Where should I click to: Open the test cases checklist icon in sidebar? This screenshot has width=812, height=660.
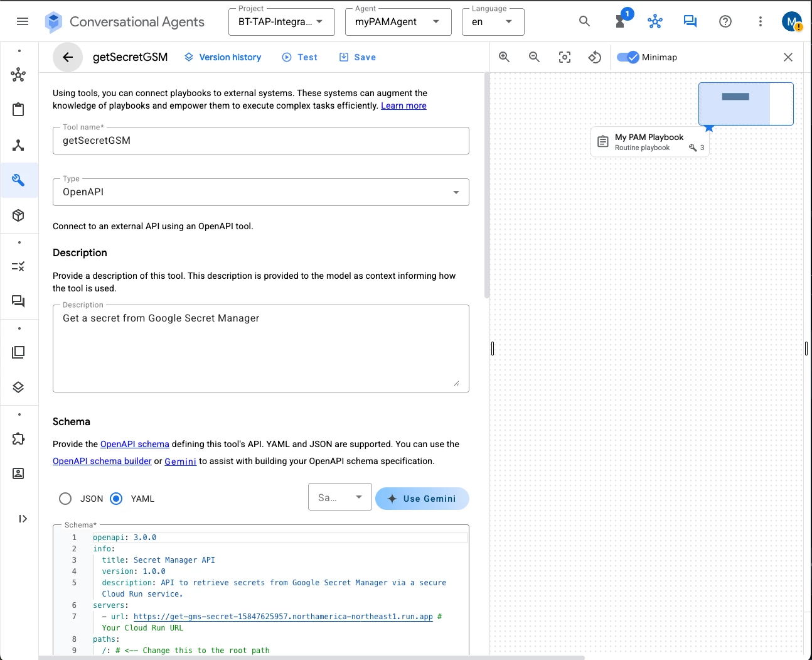[x=18, y=266]
